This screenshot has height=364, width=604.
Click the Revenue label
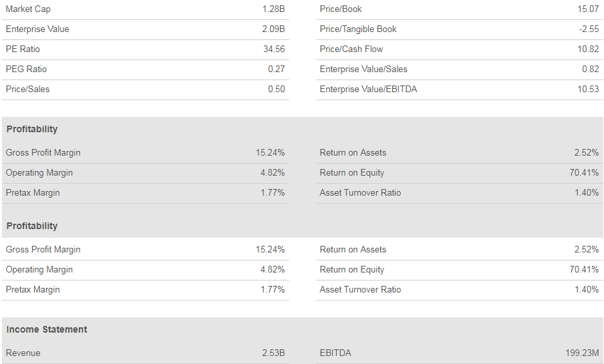23,353
